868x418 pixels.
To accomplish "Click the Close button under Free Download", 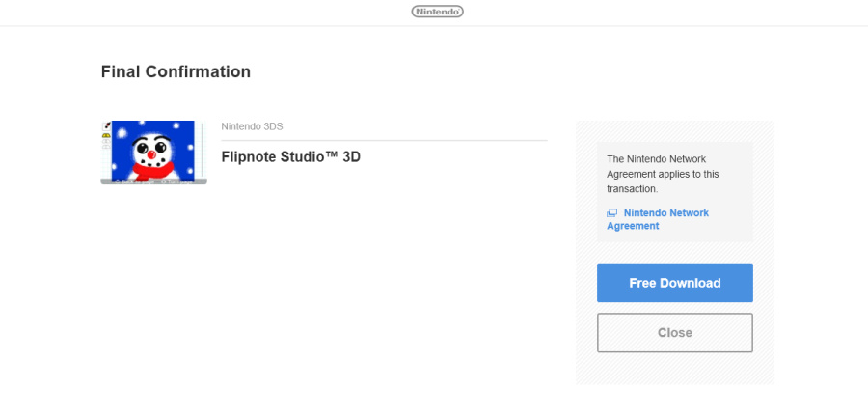I will (675, 333).
